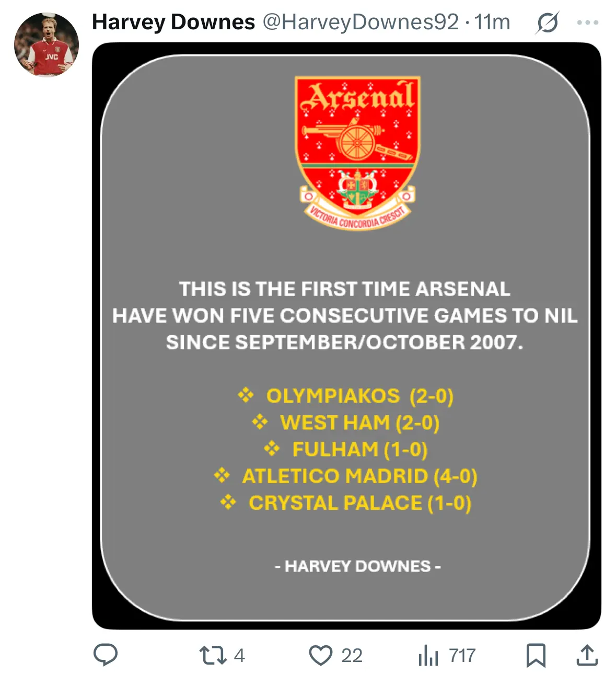This screenshot has height=685, width=616.
Task: Bookmark this tweet
Action: [536, 655]
